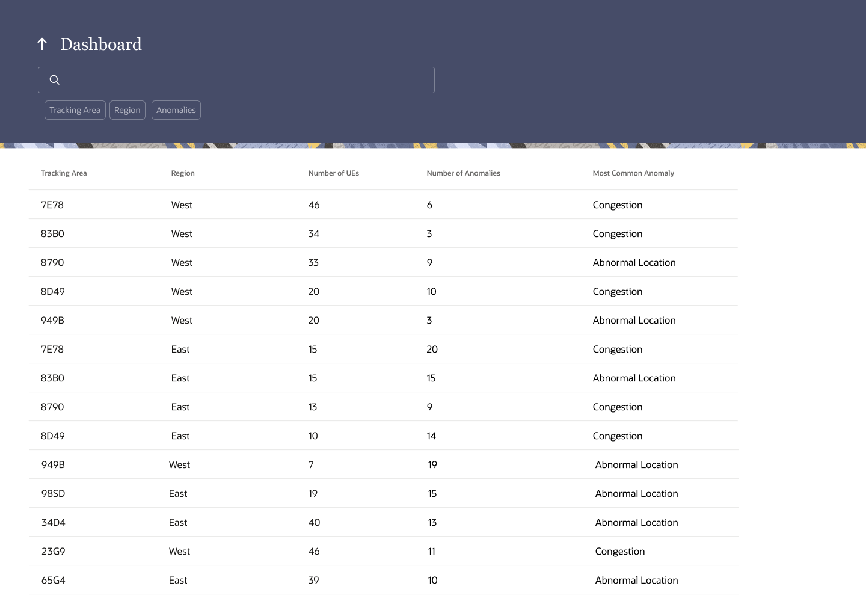Select tracking area 34D4 row

click(x=384, y=522)
